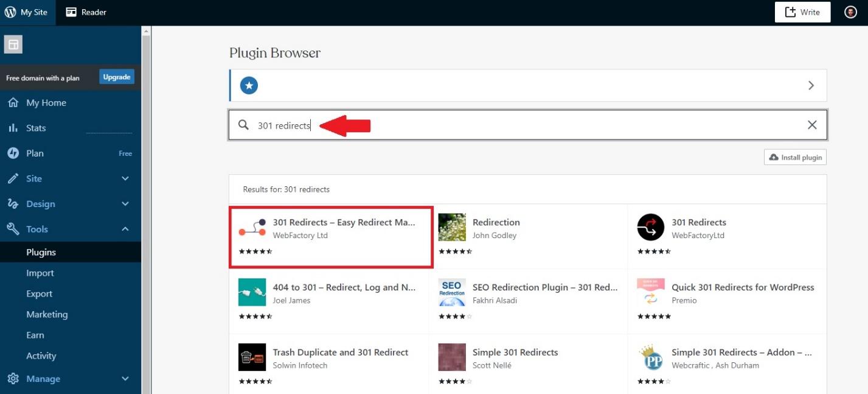
Task: Open 404 to 301 plugin
Action: [329, 301]
